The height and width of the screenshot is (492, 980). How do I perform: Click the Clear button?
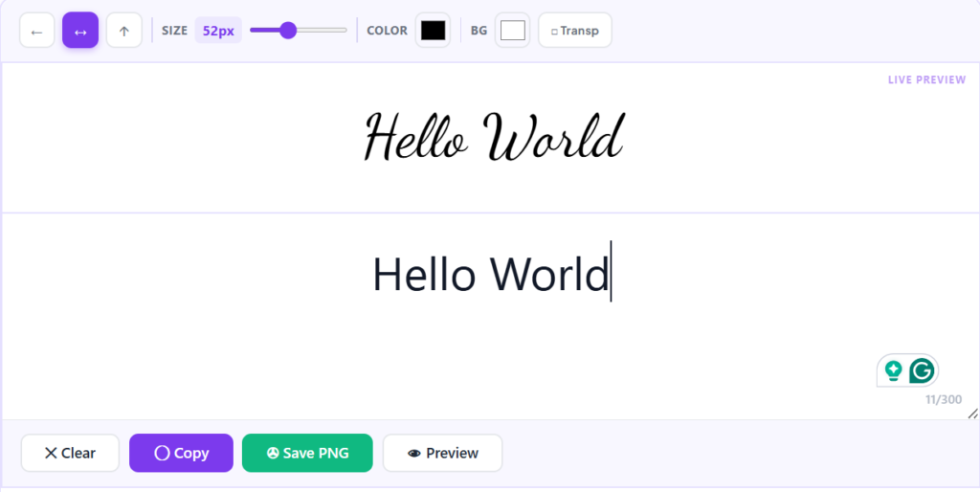point(70,453)
